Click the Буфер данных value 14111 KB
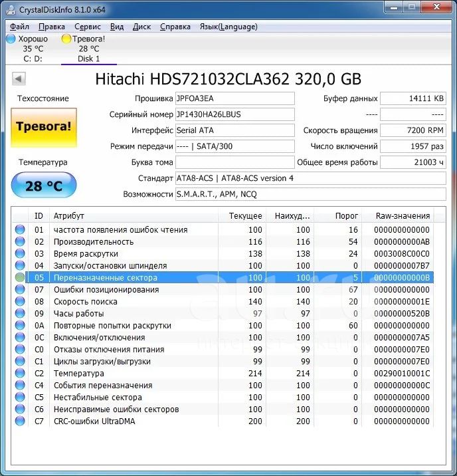The height and width of the screenshot is (476, 457). 413,98
